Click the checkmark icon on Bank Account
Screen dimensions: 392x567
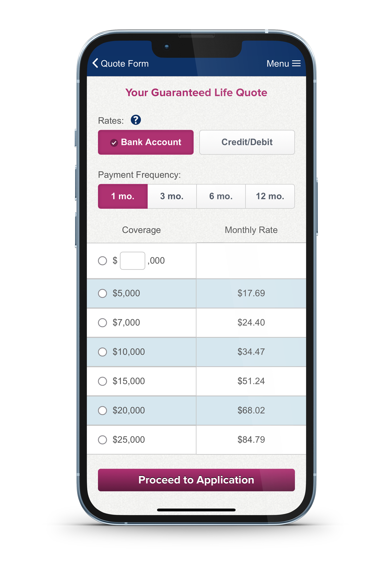pos(114,143)
